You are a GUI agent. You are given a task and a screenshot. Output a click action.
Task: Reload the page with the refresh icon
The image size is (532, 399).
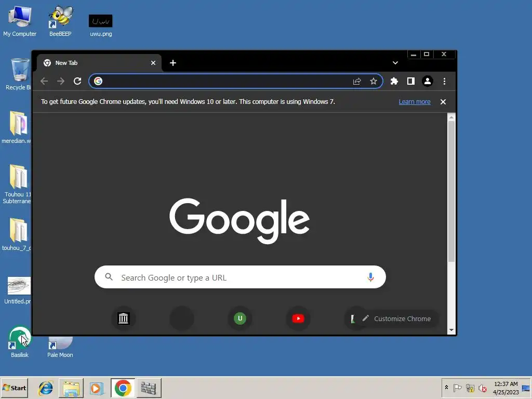click(x=77, y=81)
